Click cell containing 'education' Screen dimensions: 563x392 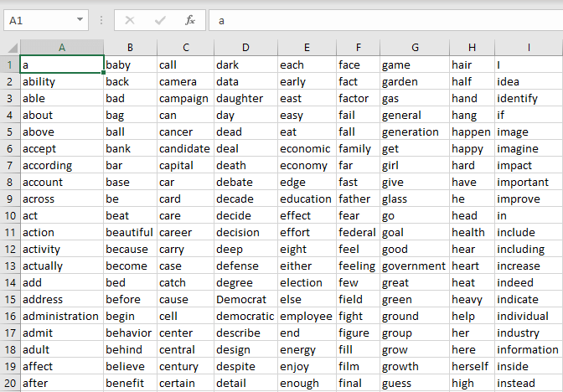coord(307,199)
